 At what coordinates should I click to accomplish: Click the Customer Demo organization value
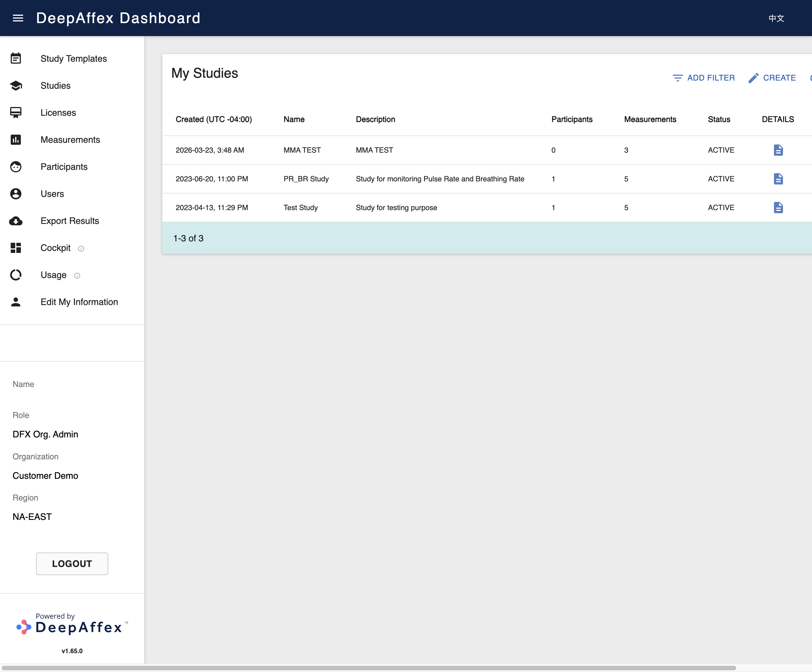point(45,475)
